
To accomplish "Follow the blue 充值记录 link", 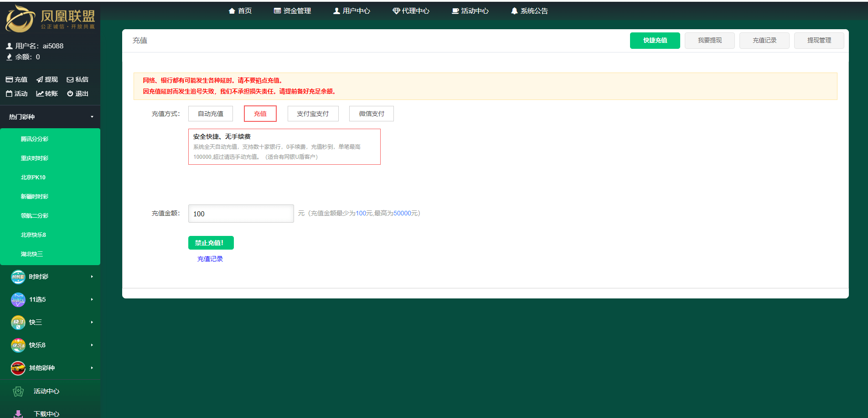I will pyautogui.click(x=210, y=259).
